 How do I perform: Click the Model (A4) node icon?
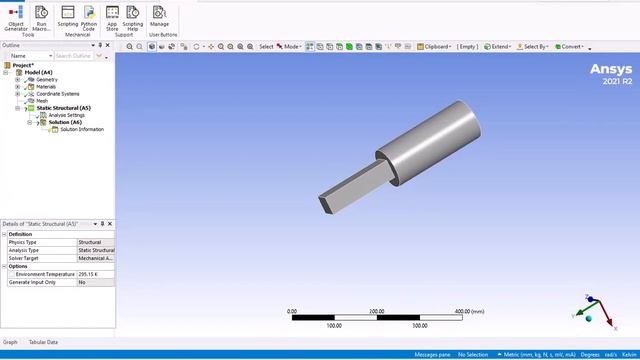point(19,72)
